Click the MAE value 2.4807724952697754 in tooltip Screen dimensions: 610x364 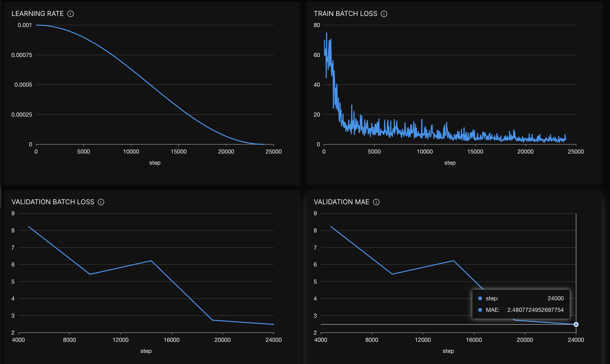pos(535,310)
